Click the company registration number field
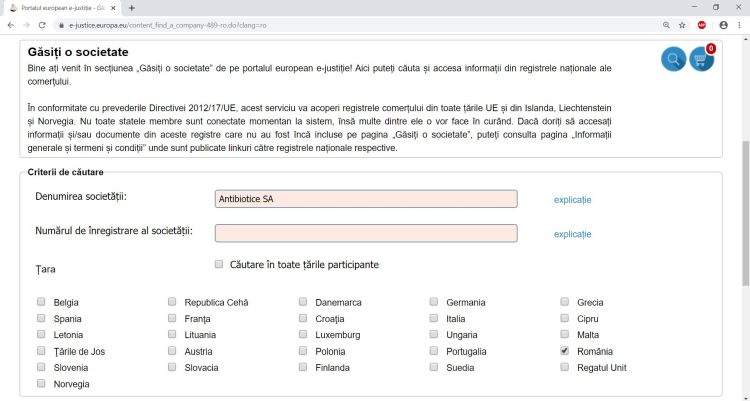Screen dimensions: 750x401 (366, 233)
